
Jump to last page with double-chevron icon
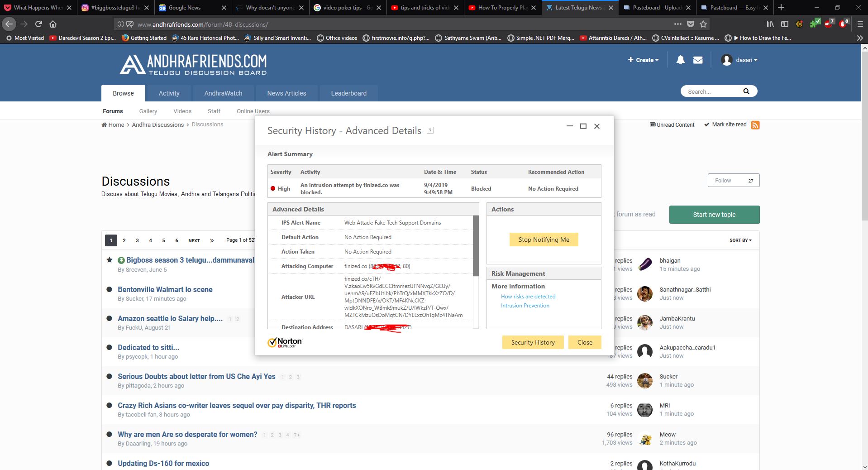click(x=212, y=240)
